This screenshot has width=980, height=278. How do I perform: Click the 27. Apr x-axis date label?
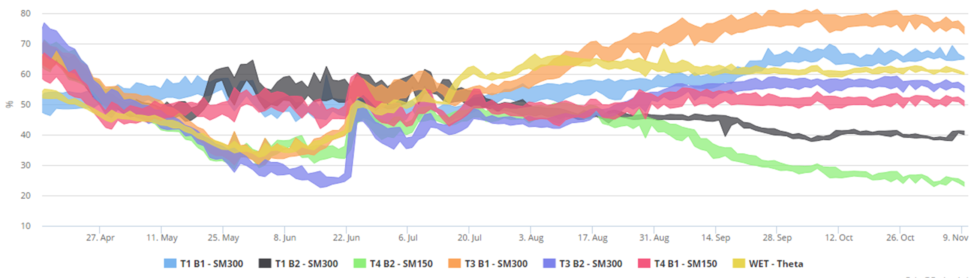pyautogui.click(x=100, y=238)
